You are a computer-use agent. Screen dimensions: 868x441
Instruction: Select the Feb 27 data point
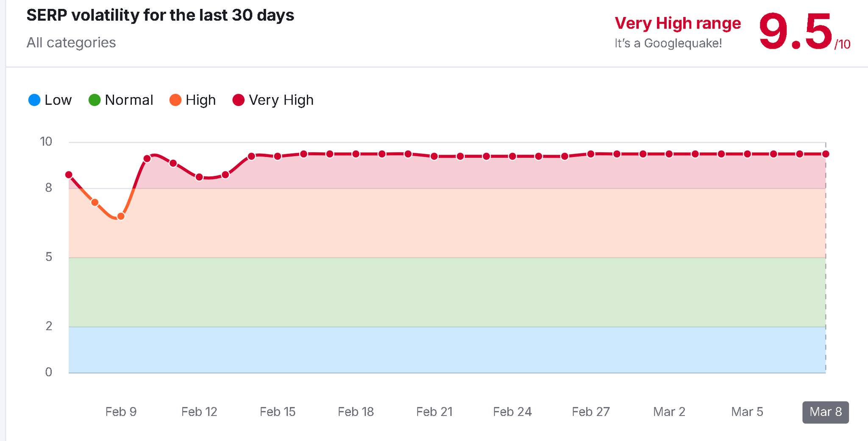(591, 154)
